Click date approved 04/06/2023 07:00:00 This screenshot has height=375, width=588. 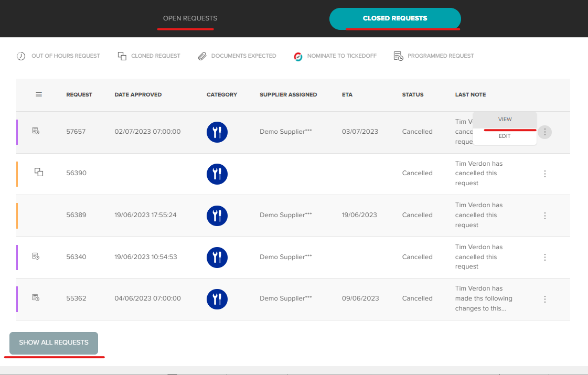pos(147,298)
